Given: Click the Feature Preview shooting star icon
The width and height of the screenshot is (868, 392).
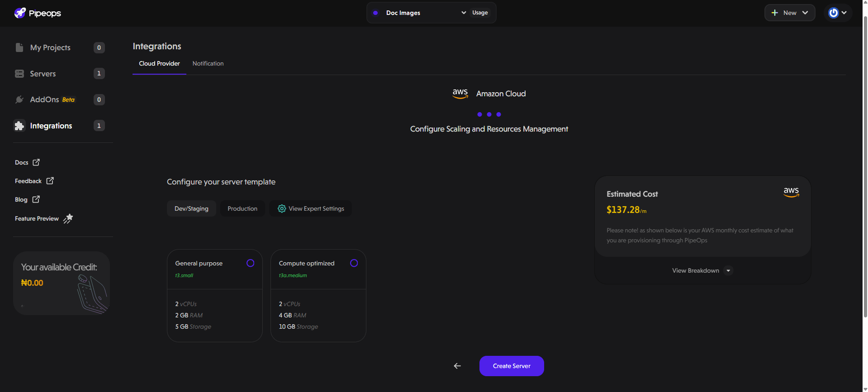Looking at the screenshot, I should coord(68,218).
